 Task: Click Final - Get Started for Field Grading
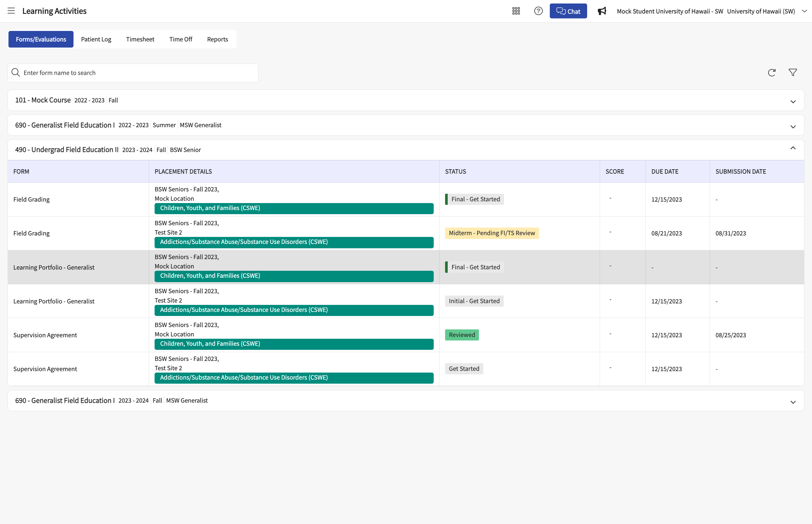(x=474, y=199)
